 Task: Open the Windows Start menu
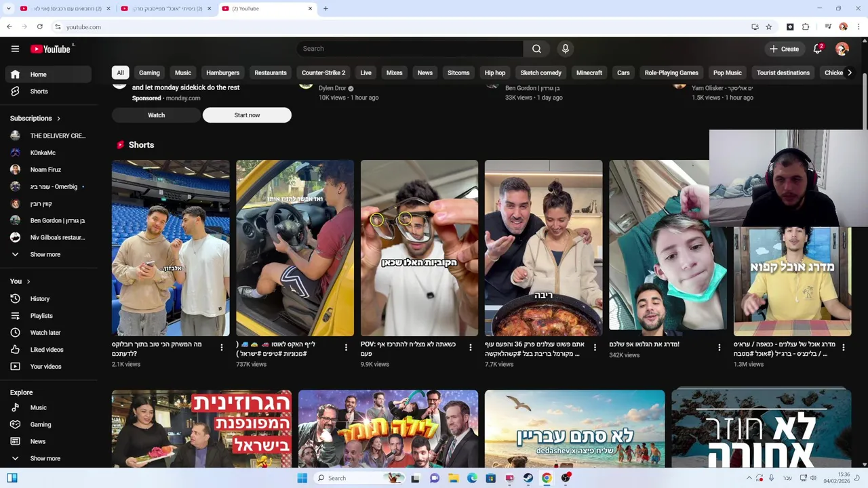[302, 478]
